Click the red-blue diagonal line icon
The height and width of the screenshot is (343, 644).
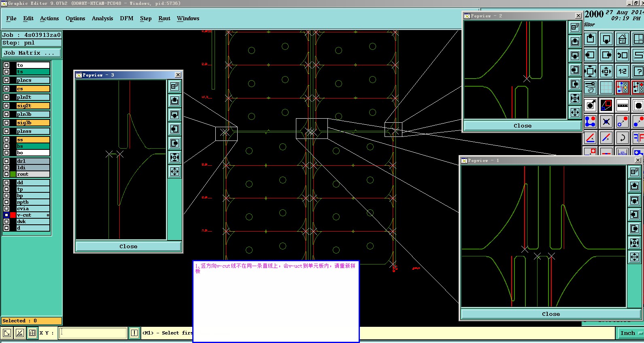(x=606, y=137)
